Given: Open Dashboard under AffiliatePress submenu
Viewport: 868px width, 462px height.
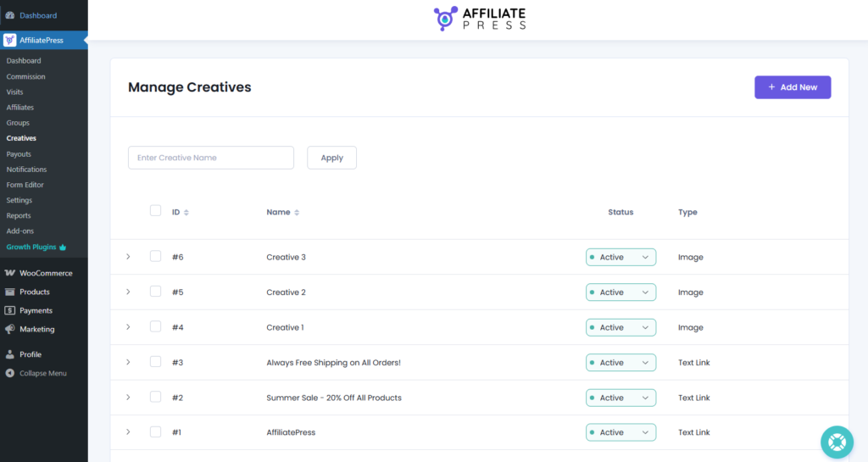Looking at the screenshot, I should pos(24,61).
